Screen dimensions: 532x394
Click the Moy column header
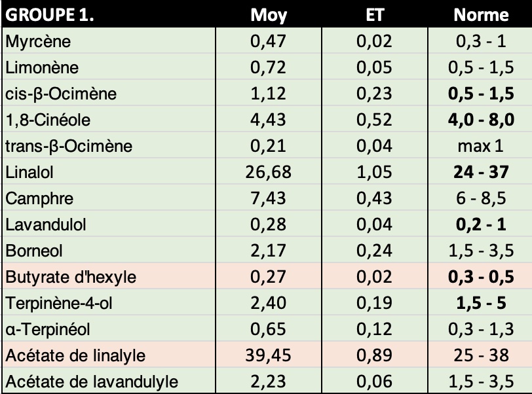269,14
